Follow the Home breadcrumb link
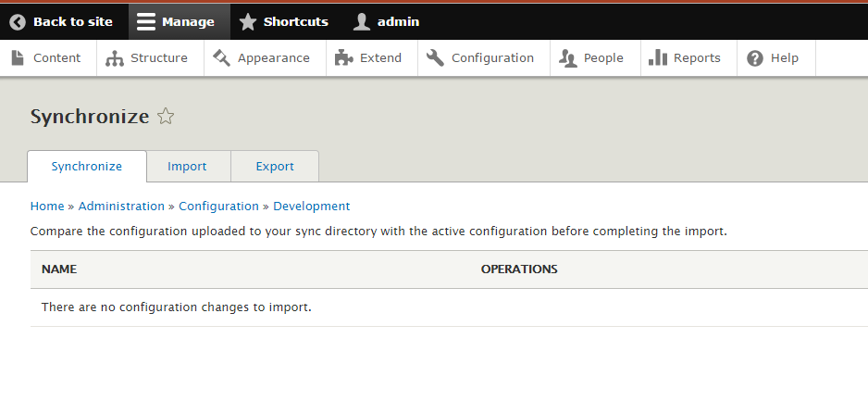868x401 pixels. [47, 207]
